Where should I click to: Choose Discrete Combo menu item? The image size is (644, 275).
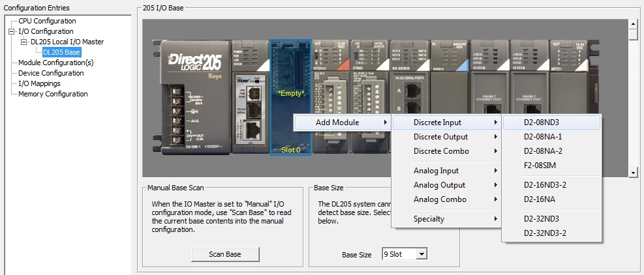pos(446,151)
